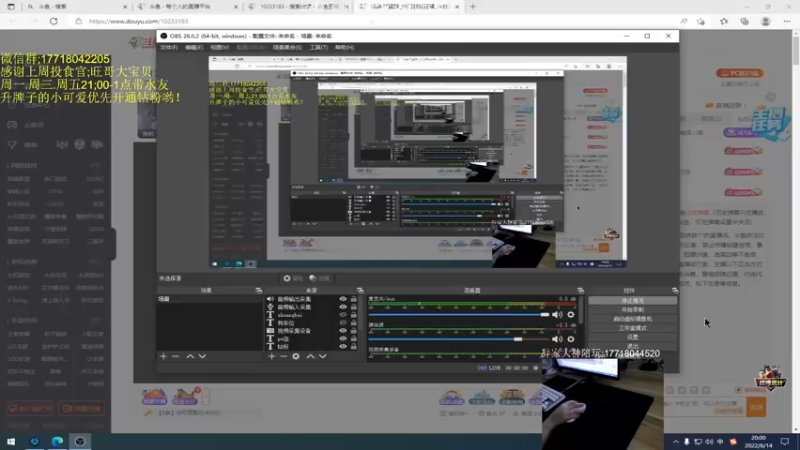Screen dimensions: 800x450
Task: Open the browser profile avatar
Action: (765, 21)
